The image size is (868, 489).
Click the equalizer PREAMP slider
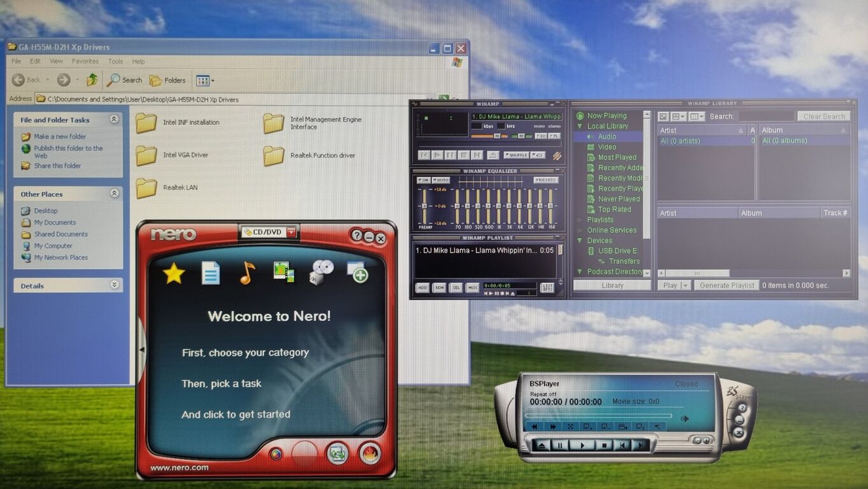[423, 207]
